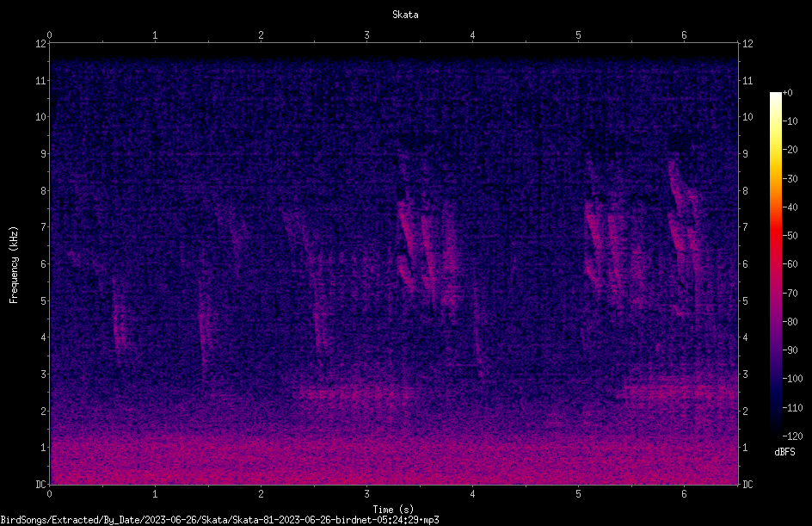This screenshot has width=812, height=526.
Task: Click the 'Time (s)' axis label
Action: pos(393,510)
